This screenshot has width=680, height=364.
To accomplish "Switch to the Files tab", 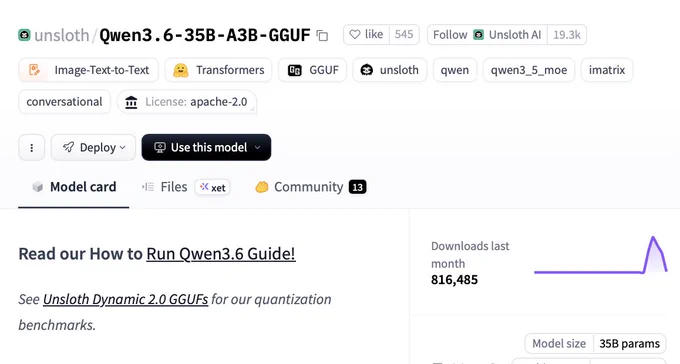I will 165,187.
